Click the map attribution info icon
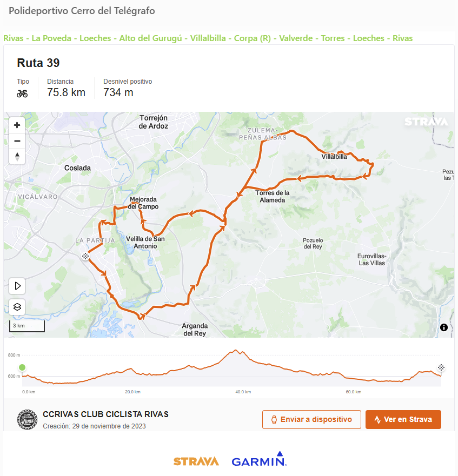Image resolution: width=458 pixels, height=476 pixels. coord(444,327)
